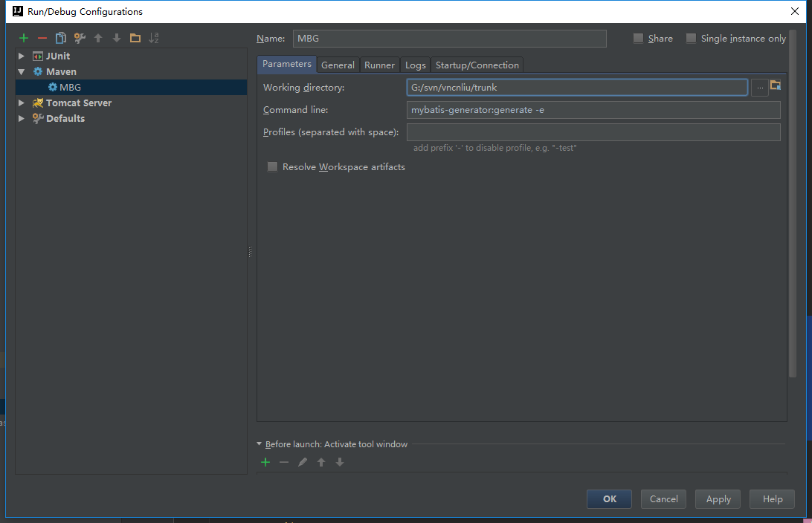Enable the Share checkbox
The width and height of the screenshot is (812, 523).
[638, 39]
